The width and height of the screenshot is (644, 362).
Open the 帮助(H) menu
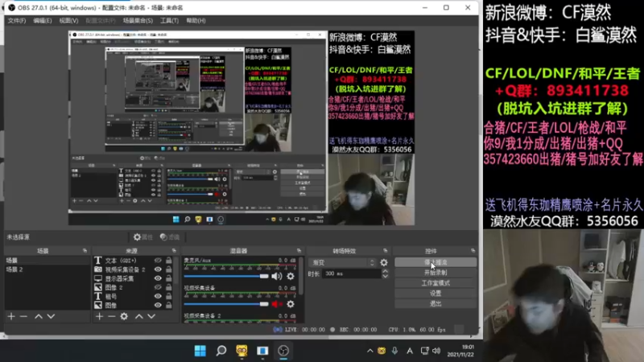click(196, 21)
